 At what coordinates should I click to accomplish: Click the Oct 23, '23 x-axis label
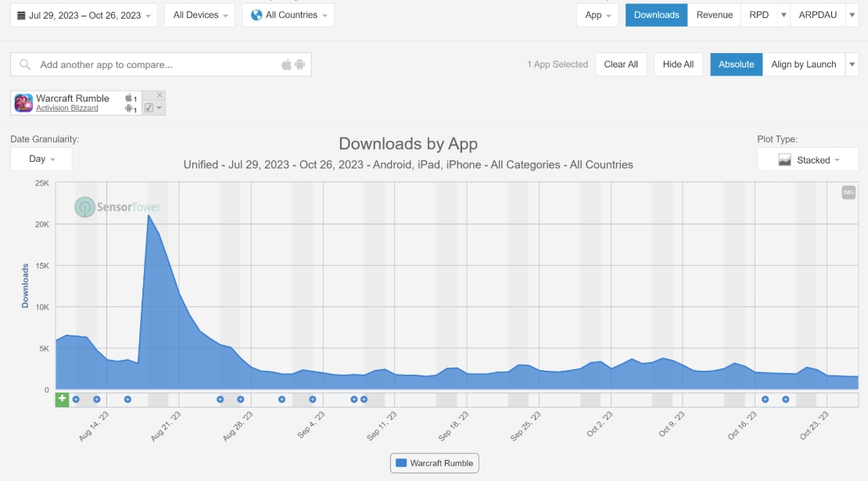(x=814, y=425)
